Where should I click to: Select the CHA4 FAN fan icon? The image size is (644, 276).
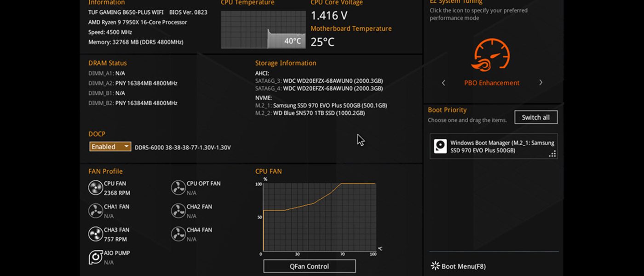click(178, 234)
